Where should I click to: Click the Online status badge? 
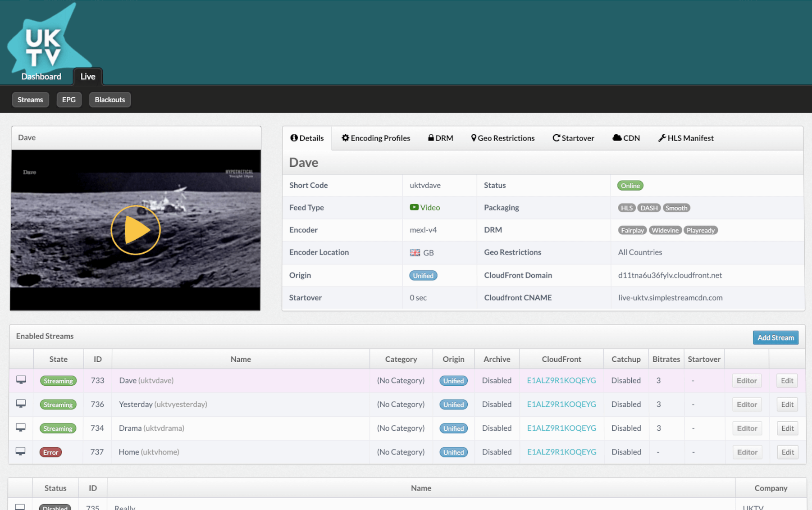(630, 186)
